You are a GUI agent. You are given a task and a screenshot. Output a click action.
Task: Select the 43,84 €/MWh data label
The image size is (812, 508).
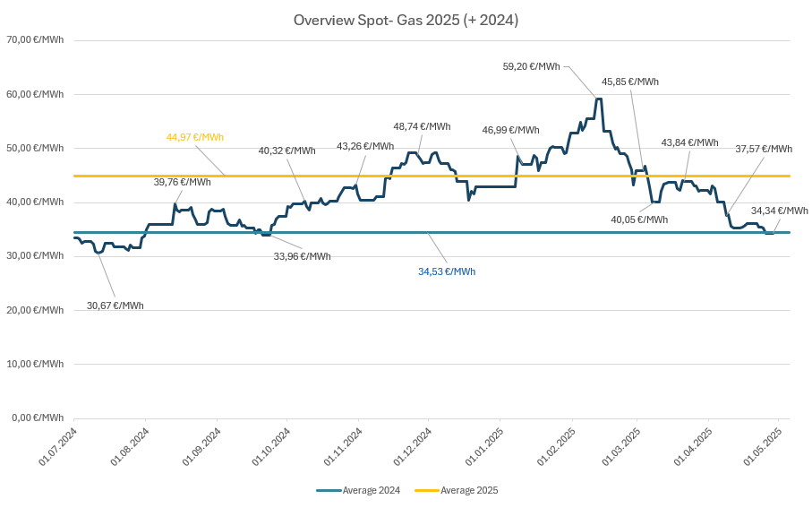tap(689, 142)
